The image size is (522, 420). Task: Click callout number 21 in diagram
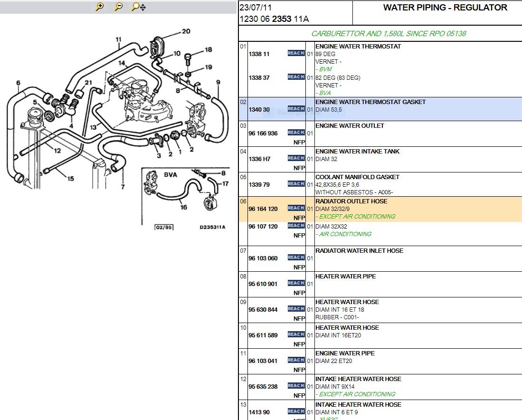click(88, 83)
